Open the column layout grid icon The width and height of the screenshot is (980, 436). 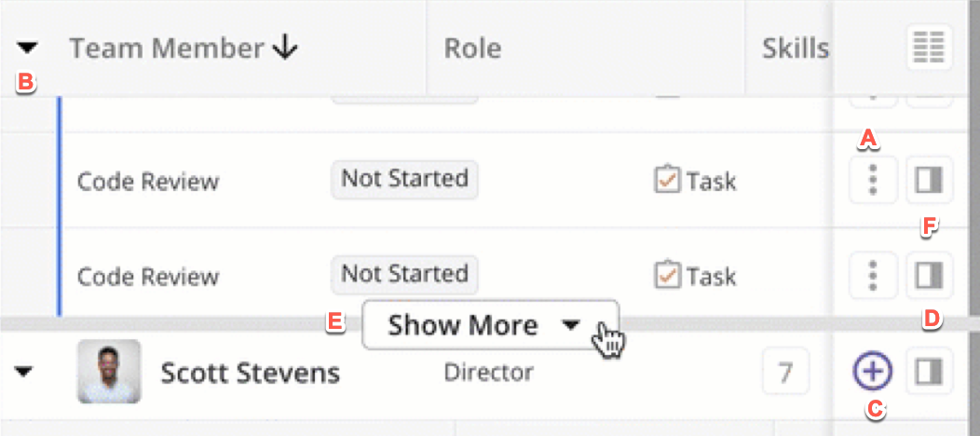point(929,48)
